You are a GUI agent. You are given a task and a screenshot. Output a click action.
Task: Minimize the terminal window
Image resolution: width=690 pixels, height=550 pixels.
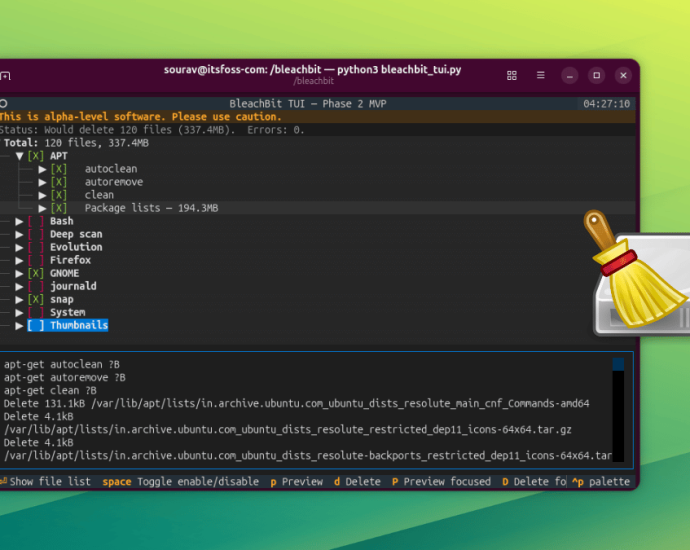pos(569,75)
